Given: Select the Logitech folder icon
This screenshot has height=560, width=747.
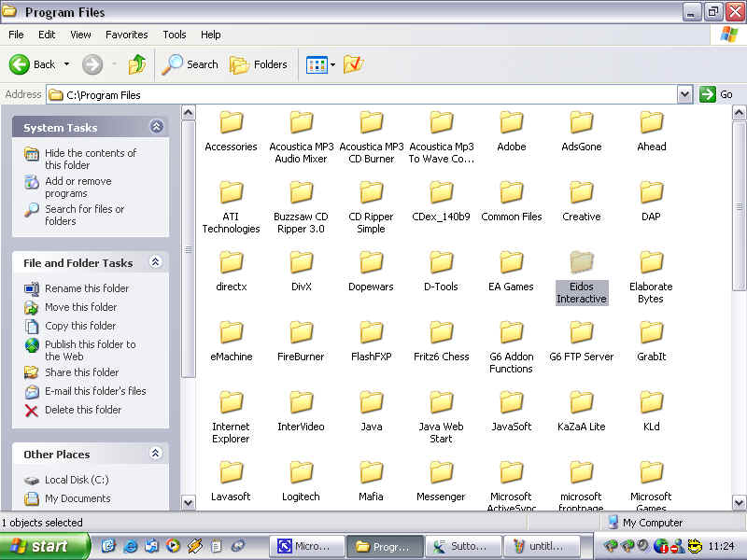Looking at the screenshot, I should (301, 472).
